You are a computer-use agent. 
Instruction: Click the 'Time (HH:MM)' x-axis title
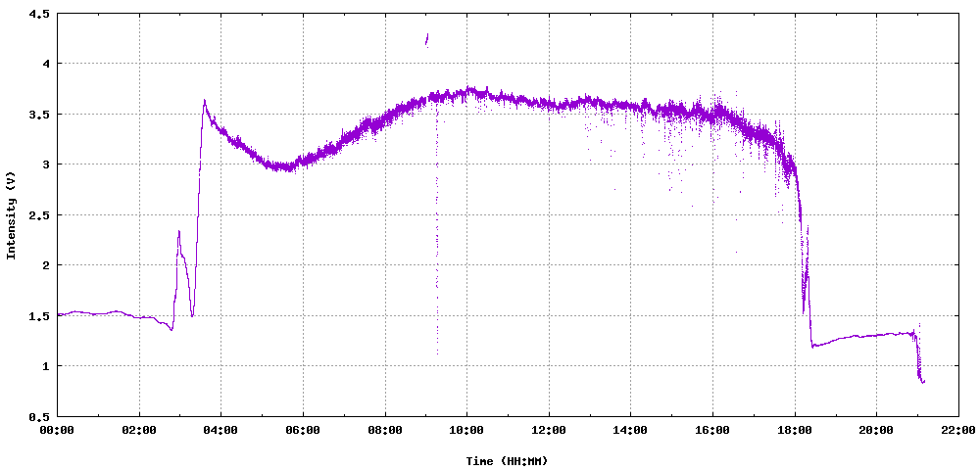[x=507, y=460]
